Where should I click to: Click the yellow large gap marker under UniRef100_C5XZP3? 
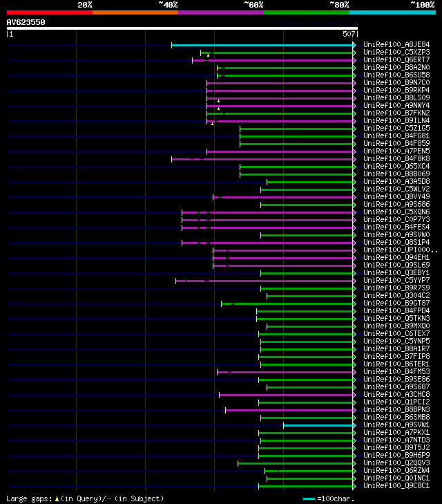click(x=209, y=55)
